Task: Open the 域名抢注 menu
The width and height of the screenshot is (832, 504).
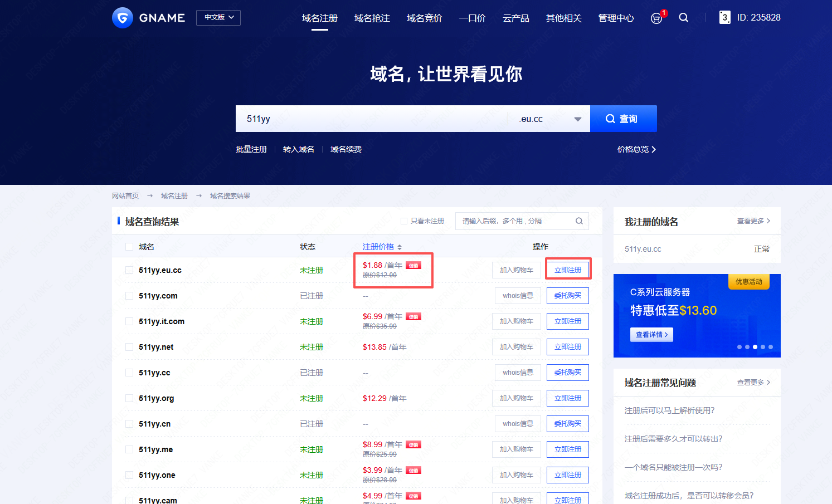Action: click(x=372, y=18)
